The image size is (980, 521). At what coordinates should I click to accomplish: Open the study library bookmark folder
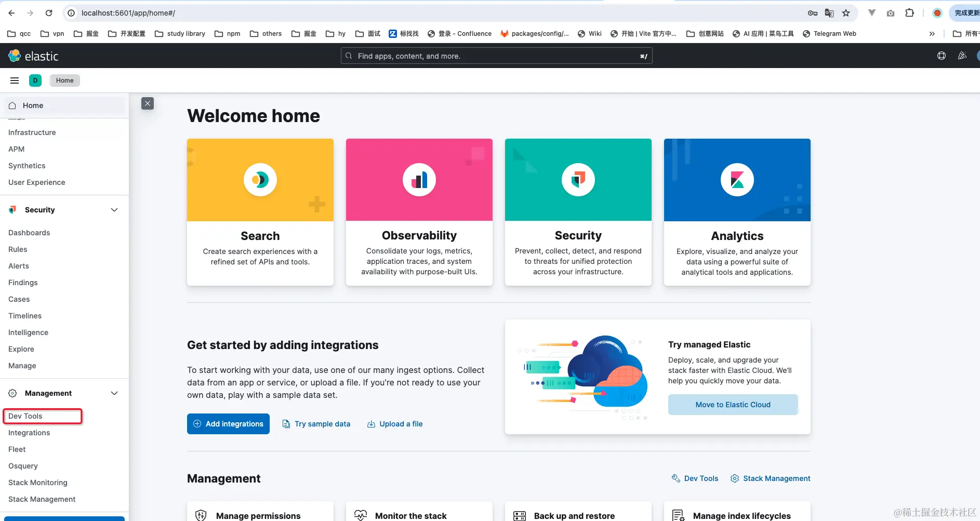click(x=180, y=34)
